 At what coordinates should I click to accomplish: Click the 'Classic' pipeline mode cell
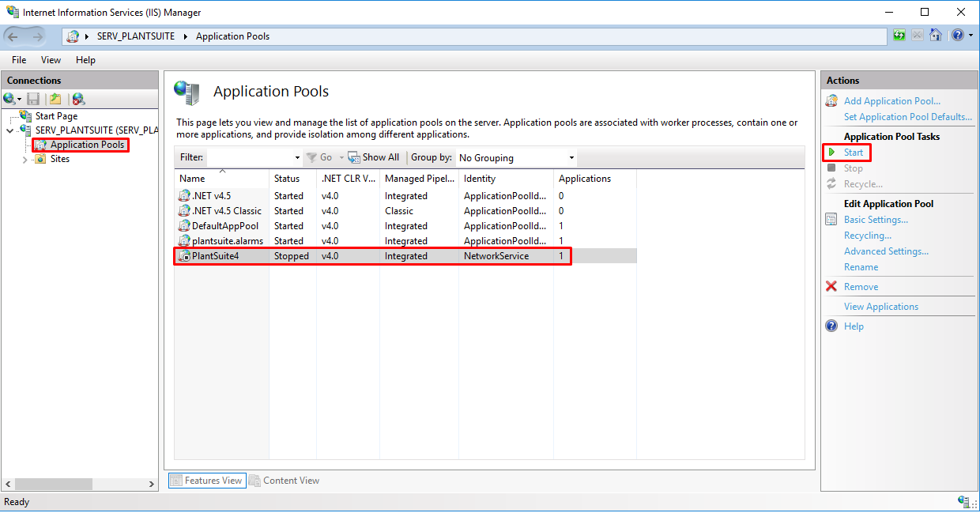(x=399, y=211)
